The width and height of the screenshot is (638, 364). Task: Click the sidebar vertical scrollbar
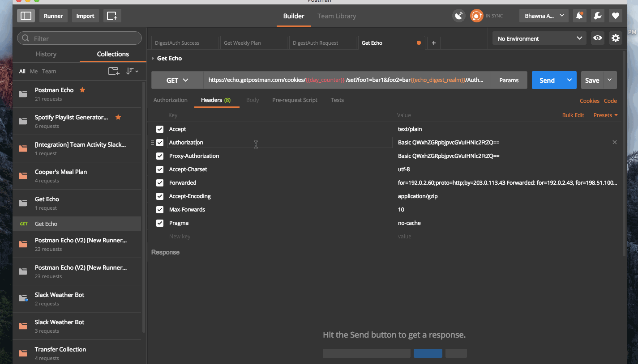coord(144,207)
